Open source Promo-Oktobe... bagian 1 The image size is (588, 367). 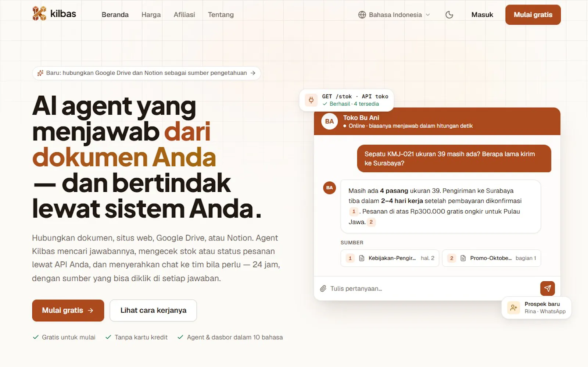coord(491,258)
